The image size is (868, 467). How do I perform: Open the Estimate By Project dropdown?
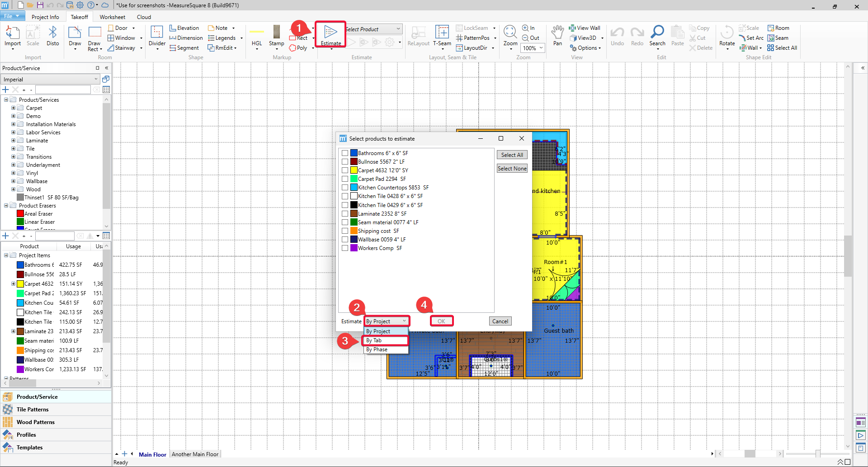387,321
